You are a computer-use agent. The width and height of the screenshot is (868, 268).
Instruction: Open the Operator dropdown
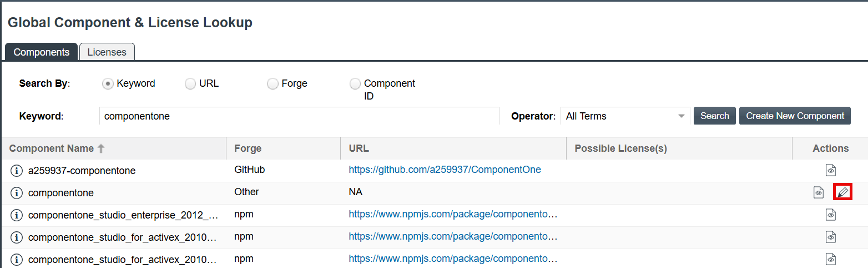coord(625,116)
